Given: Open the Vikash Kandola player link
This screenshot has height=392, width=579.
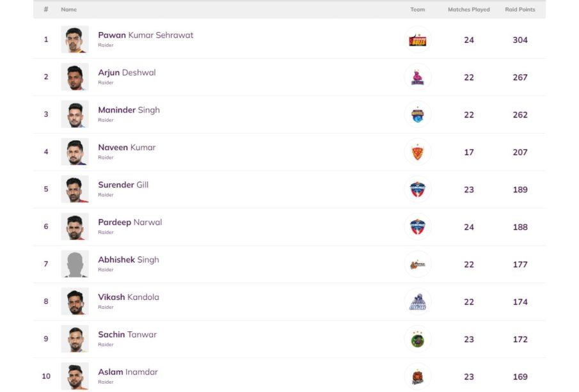Looking at the screenshot, I should click(129, 297).
